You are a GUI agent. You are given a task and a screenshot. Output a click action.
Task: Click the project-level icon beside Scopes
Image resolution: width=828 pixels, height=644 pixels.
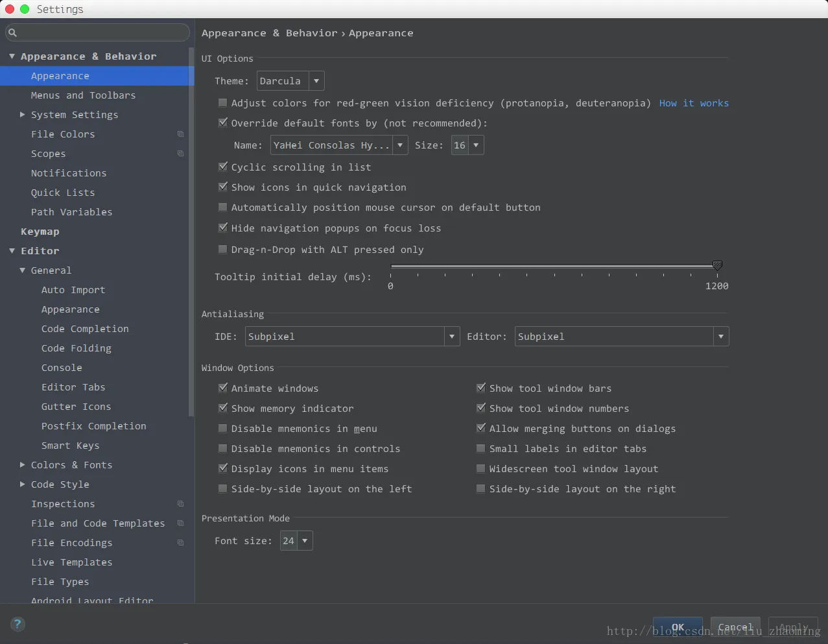(180, 154)
